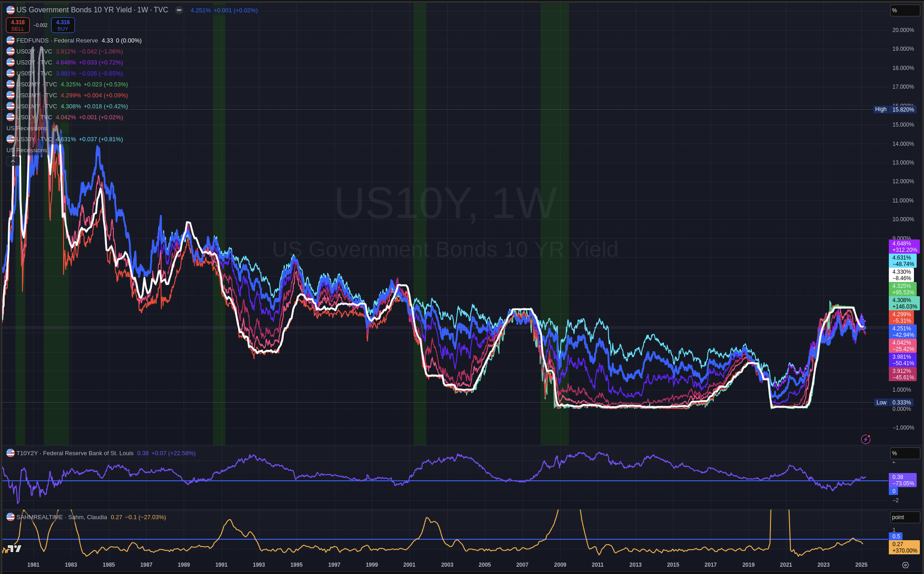Open chart settings hexagon gear icon

(x=905, y=565)
